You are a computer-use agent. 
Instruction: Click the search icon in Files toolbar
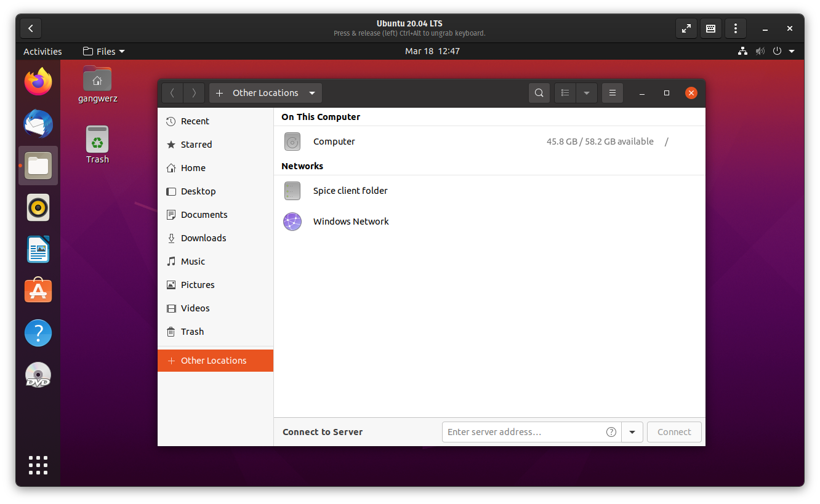539,92
